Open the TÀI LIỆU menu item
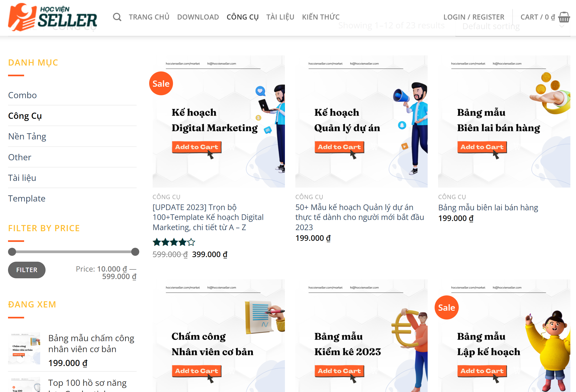Viewport: 576px width, 392px height. click(280, 17)
